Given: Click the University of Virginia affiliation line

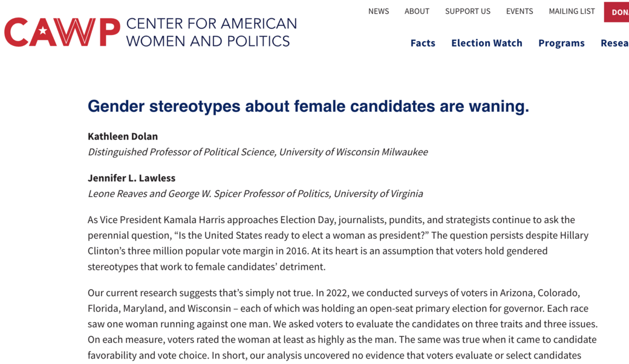Looking at the screenshot, I should (x=255, y=193).
